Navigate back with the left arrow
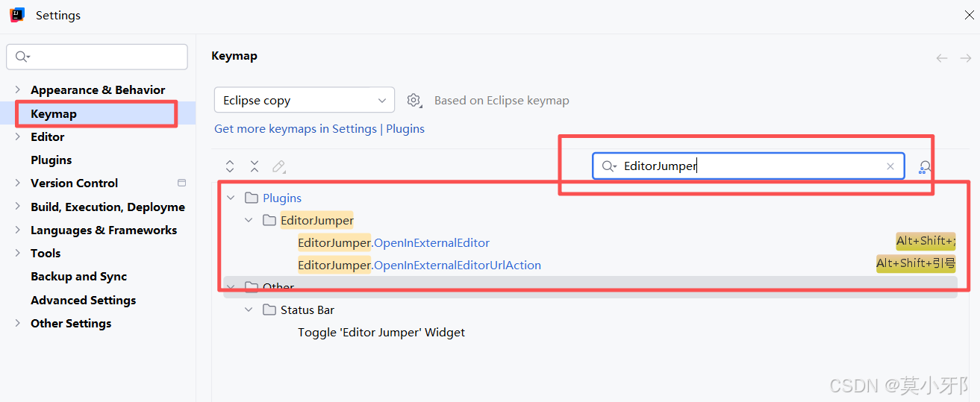 pyautogui.click(x=942, y=57)
